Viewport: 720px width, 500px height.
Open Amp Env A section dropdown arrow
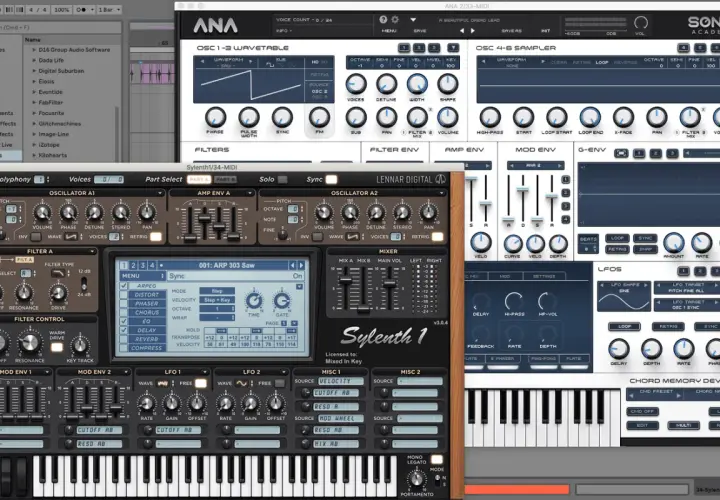click(250, 193)
